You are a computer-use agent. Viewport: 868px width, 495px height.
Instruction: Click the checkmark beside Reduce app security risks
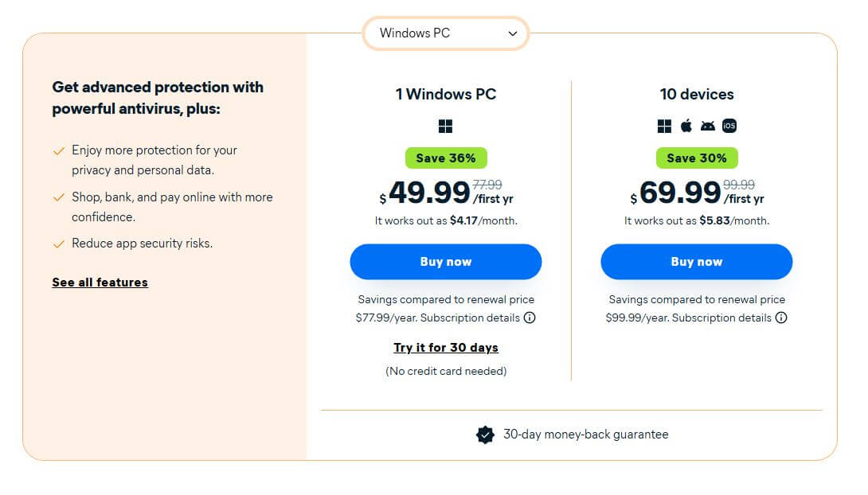tap(58, 243)
